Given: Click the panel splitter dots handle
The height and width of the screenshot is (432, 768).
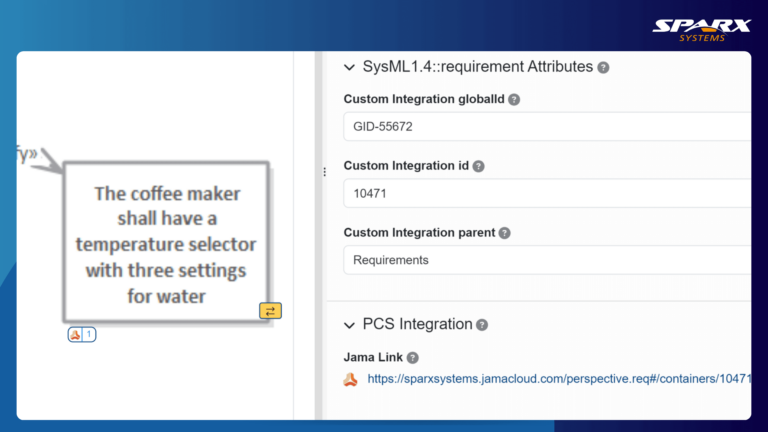Looking at the screenshot, I should 325,172.
